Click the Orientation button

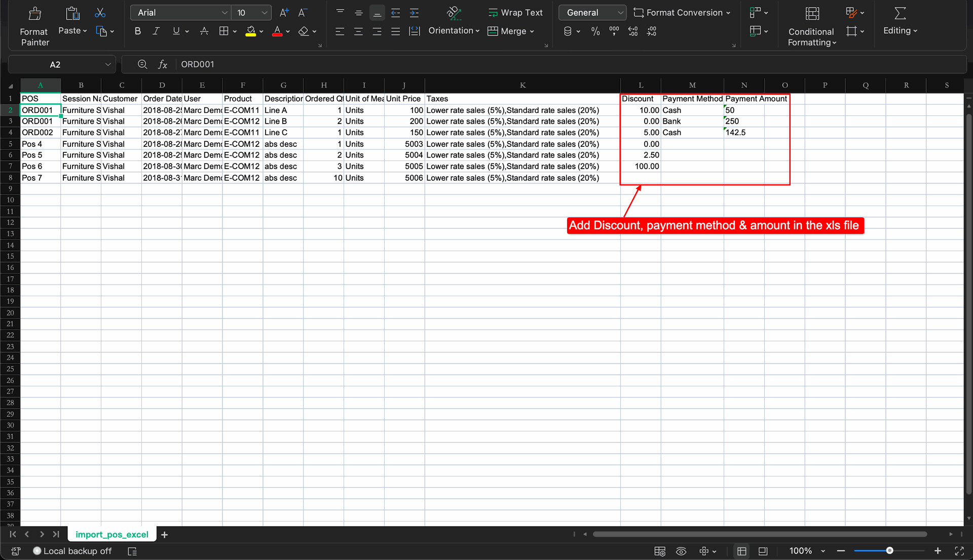tap(454, 21)
